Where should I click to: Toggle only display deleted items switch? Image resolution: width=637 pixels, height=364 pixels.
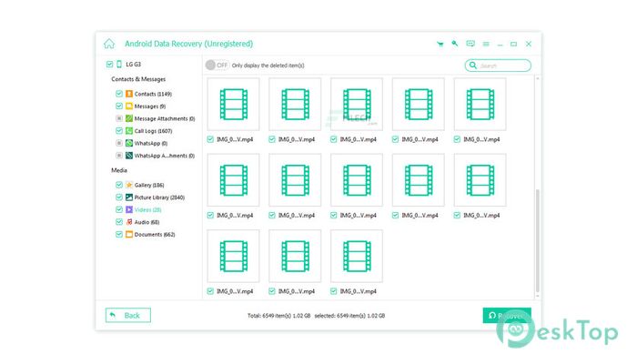(217, 65)
